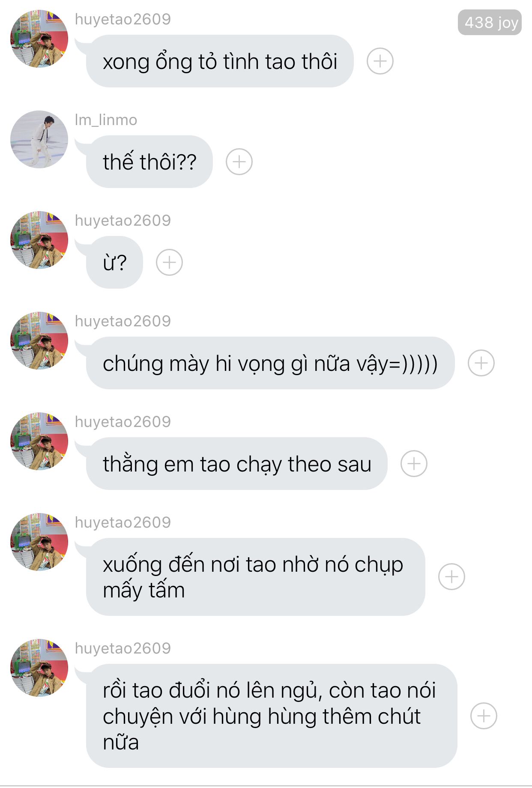This screenshot has width=532, height=788.
Task: Tap plus icon beside "xong ổng tỏ tình tao thôi"
Action: tap(380, 61)
